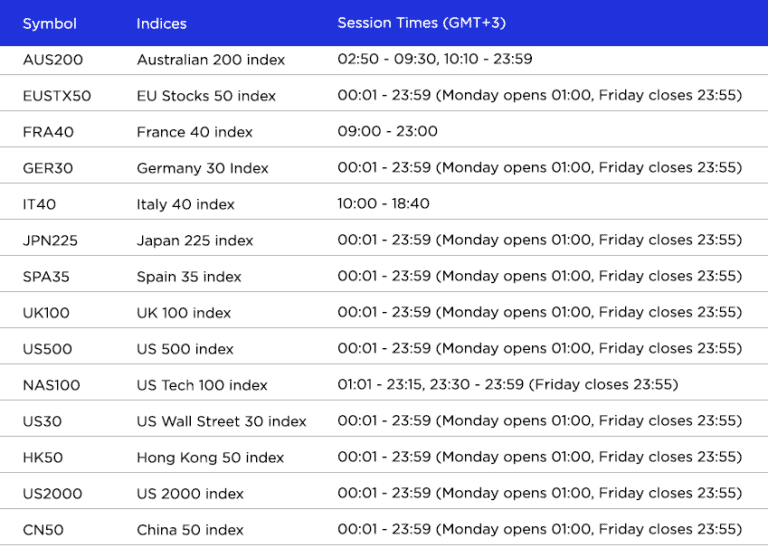Click the Indices column header
768x557 pixels.
click(161, 24)
